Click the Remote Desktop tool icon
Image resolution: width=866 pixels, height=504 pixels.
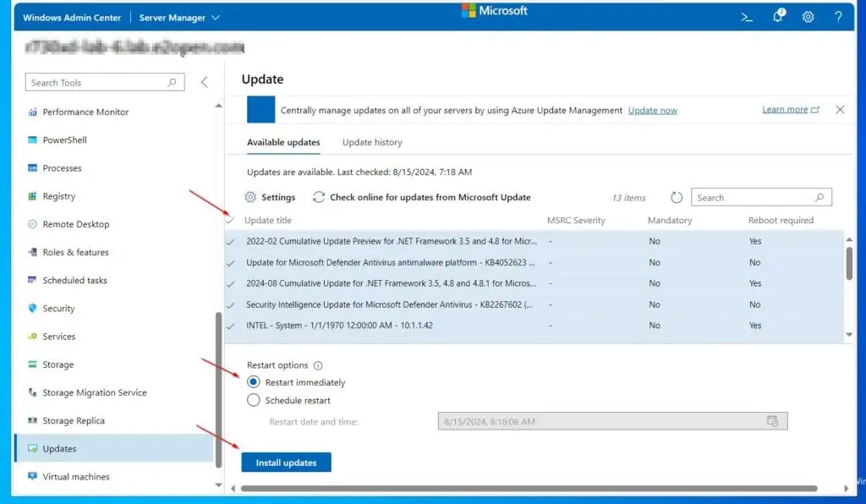[33, 224]
